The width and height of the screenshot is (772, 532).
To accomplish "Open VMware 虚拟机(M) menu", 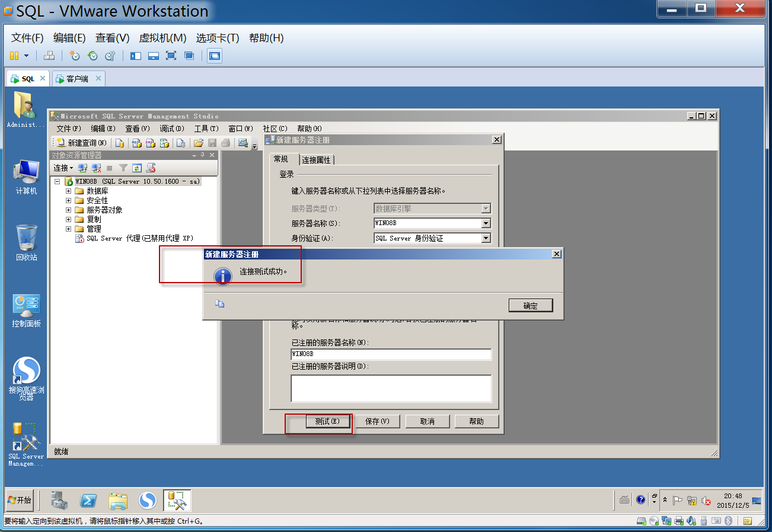I will [x=162, y=38].
